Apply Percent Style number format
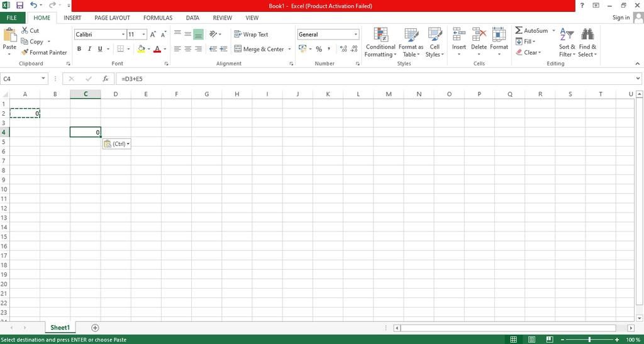The width and height of the screenshot is (644, 344). [319, 49]
